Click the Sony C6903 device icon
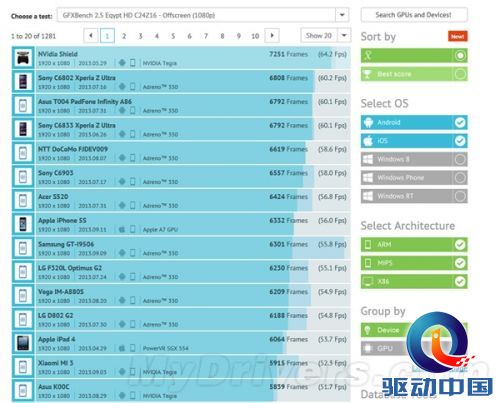 tap(23, 177)
